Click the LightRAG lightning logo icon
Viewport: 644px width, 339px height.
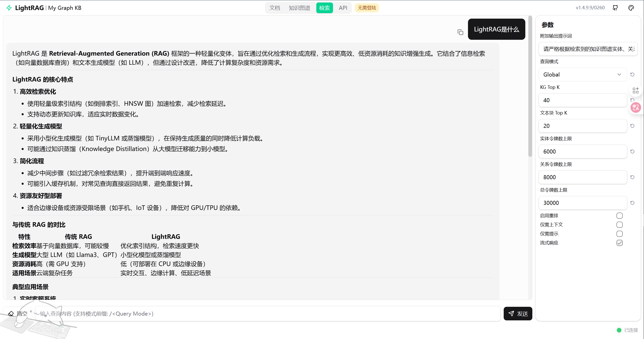9,8
